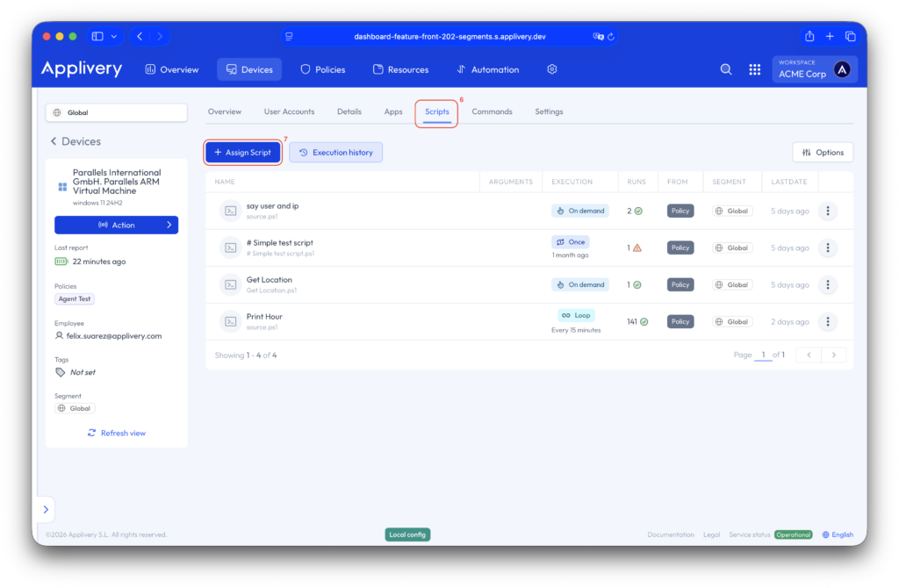Open the apps grid icon next to search
This screenshot has width=899, height=588.
tap(754, 68)
